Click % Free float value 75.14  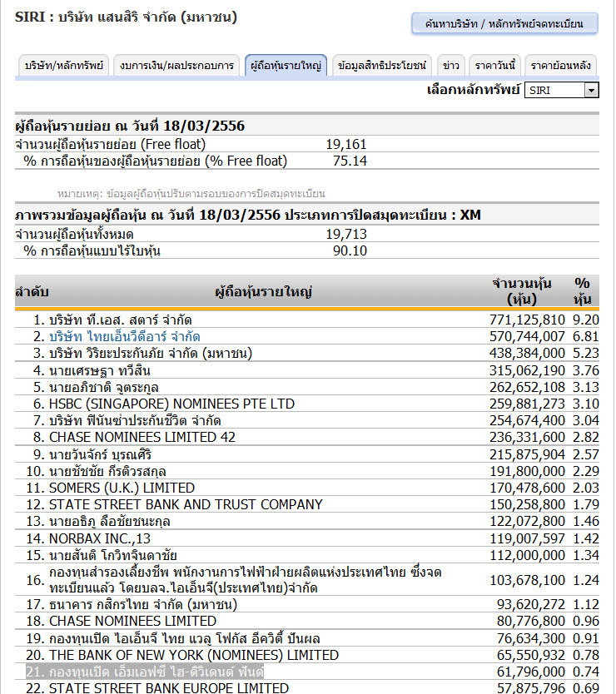click(350, 161)
